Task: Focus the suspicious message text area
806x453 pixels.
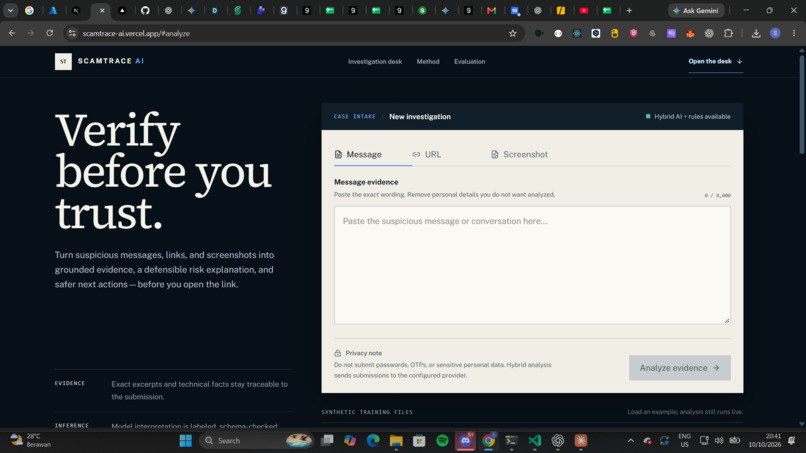Action: pyautogui.click(x=532, y=265)
